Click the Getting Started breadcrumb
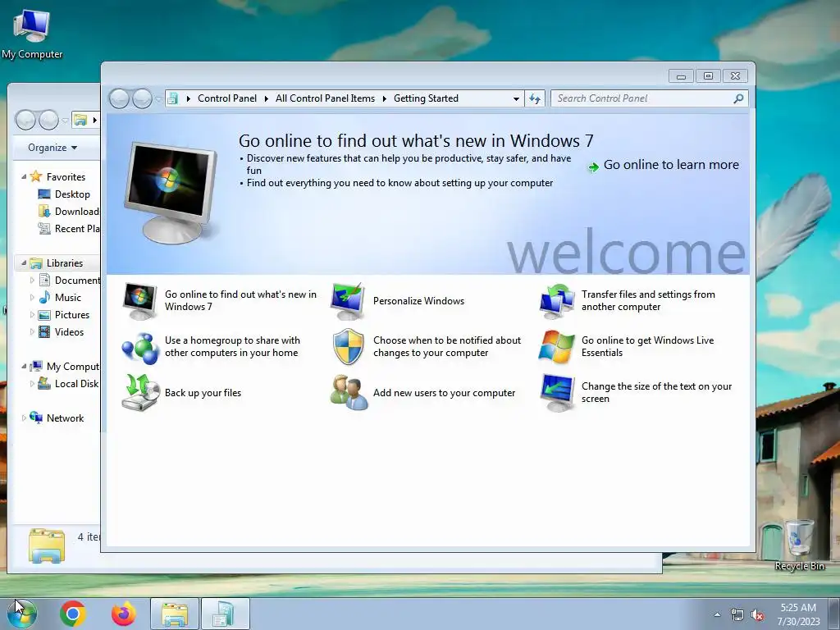This screenshot has height=630, width=840. pos(426,98)
